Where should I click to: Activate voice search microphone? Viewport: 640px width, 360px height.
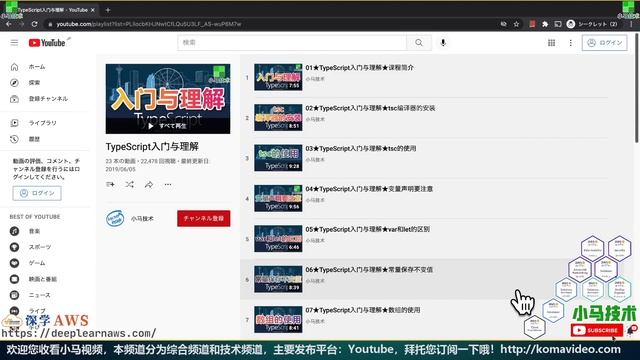click(443, 42)
